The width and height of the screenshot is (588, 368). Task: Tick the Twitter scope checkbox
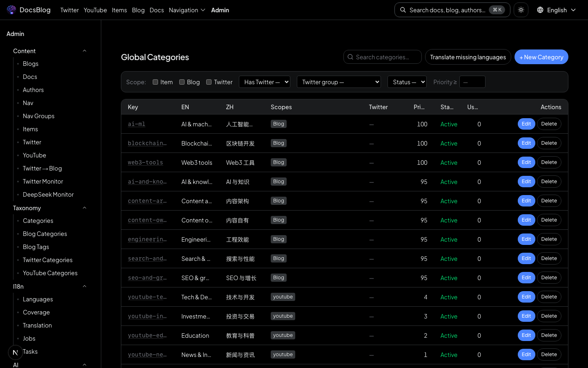[209, 82]
